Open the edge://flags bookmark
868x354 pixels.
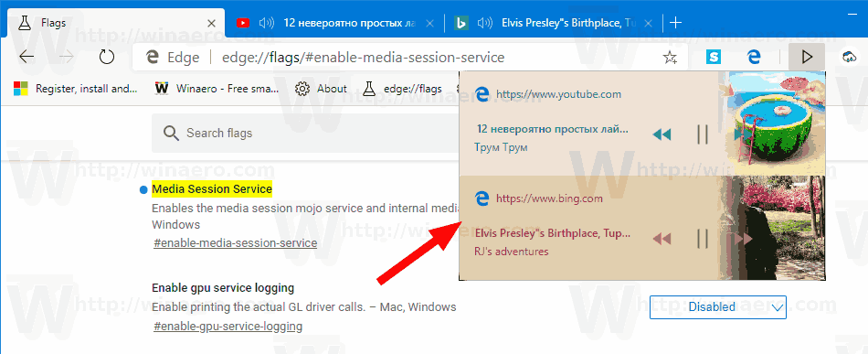[402, 88]
